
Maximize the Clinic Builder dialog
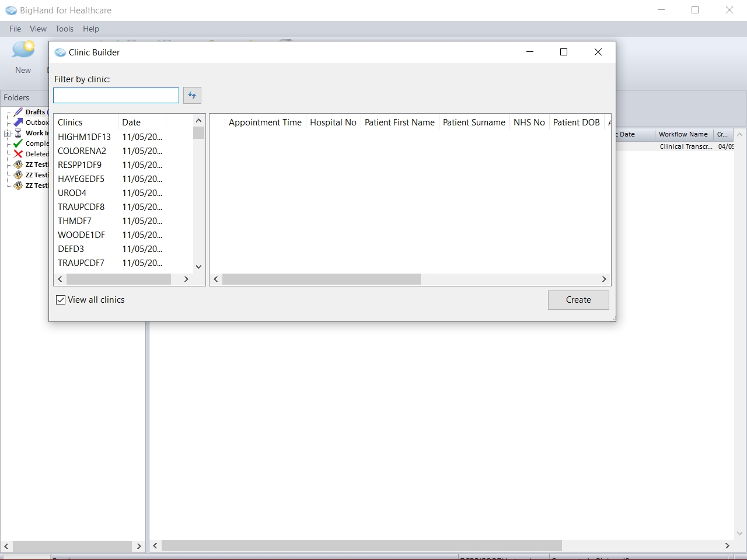pyautogui.click(x=564, y=52)
